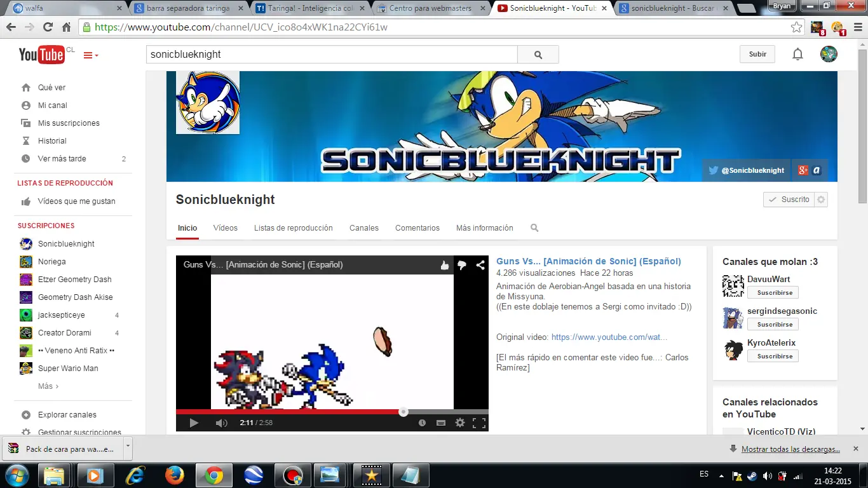868x488 pixels.
Task: Open Internet Explorer from the taskbar
Action: click(134, 475)
